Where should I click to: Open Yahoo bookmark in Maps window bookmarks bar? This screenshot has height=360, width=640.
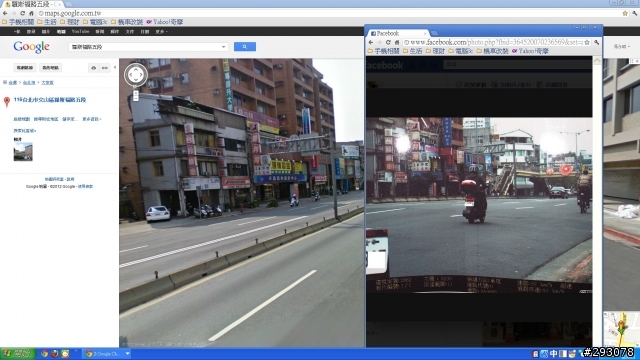[x=164, y=22]
